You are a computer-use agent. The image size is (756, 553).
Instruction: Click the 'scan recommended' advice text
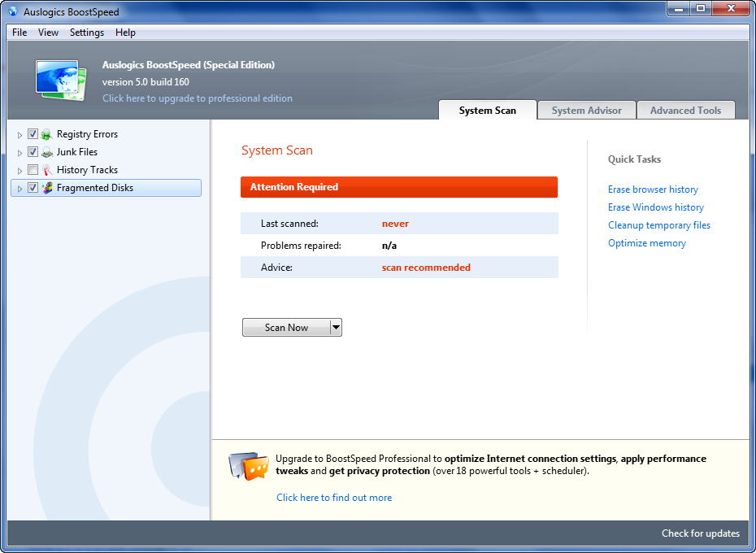tap(426, 268)
